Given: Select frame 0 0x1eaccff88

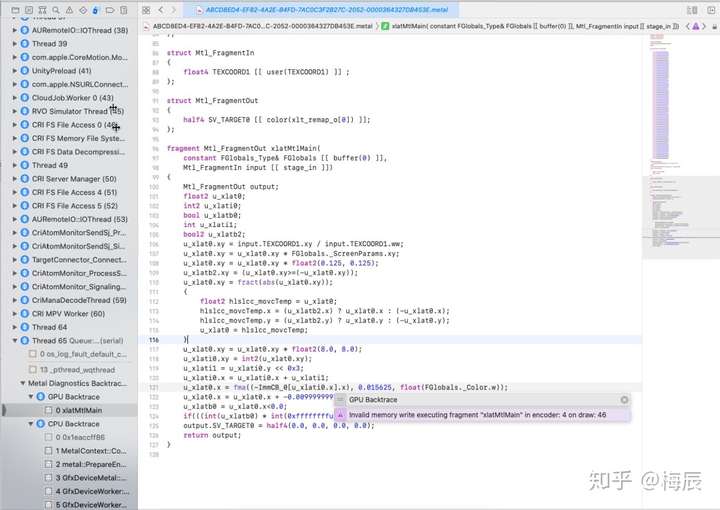Looking at the screenshot, I should pyautogui.click(x=69, y=437).
